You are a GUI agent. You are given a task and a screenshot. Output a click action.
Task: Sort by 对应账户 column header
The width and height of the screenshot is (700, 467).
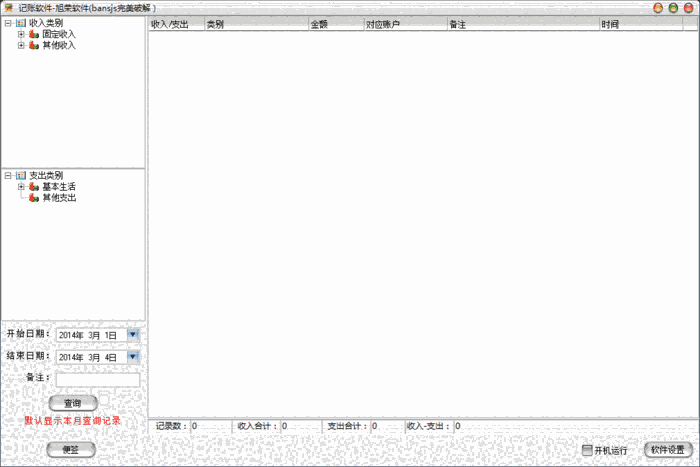pos(406,24)
